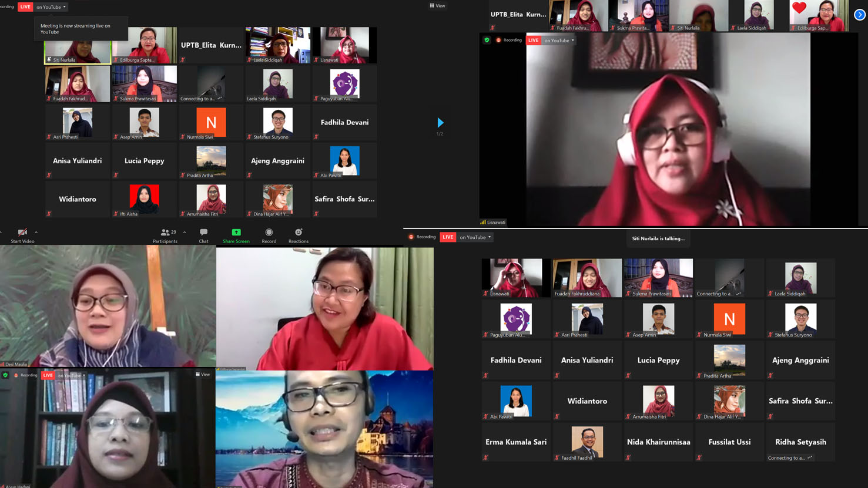Go to next gallery page with blue arrow
868x488 pixels.
(x=440, y=123)
